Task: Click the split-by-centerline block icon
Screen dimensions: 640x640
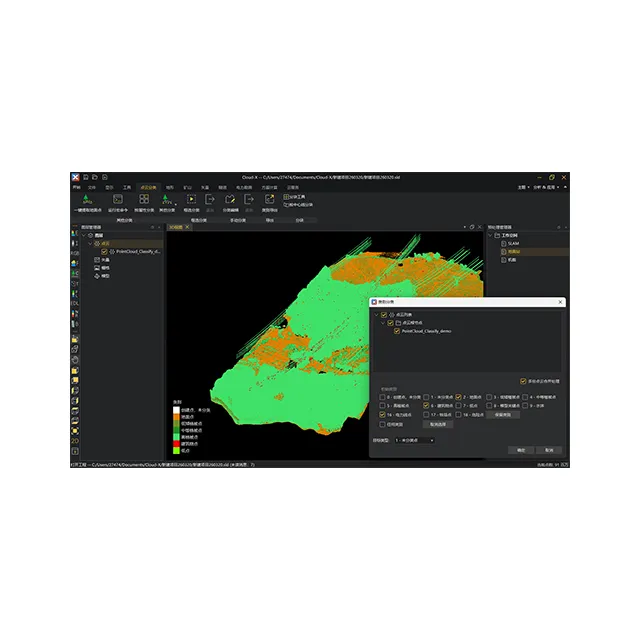Action: [x=286, y=204]
